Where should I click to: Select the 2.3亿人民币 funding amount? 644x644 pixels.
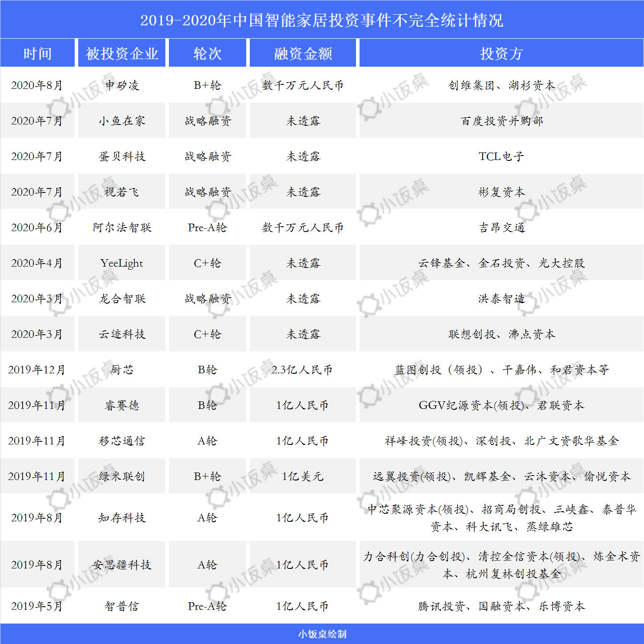pyautogui.click(x=303, y=369)
